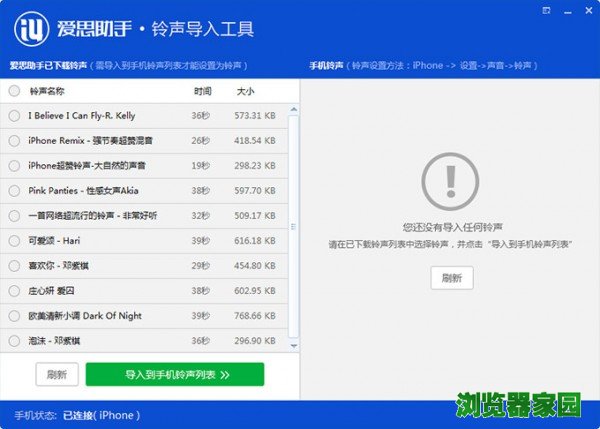This screenshot has height=429, width=600.
Task: Click the scroll-up arrow of the ringtone list
Action: 293,109
